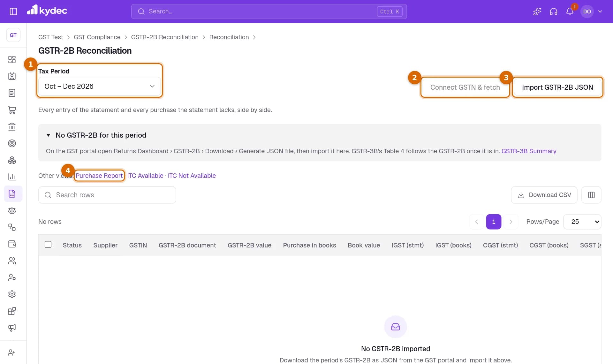Viewport: 613px width, 364px height.
Task: Sort by the GSTR-2B value column header
Action: [249, 245]
